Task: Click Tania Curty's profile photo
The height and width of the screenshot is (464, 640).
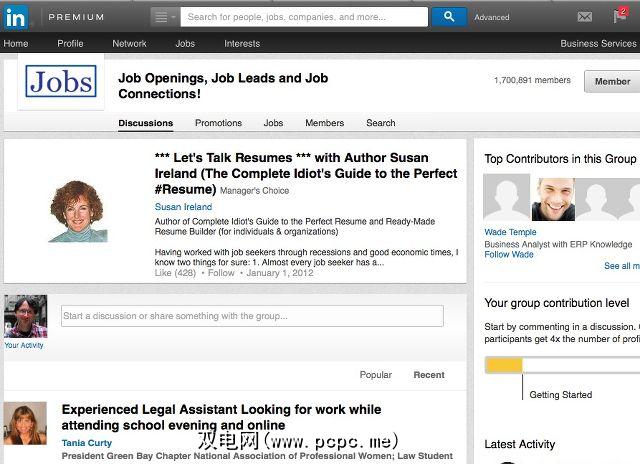Action: 25,424
